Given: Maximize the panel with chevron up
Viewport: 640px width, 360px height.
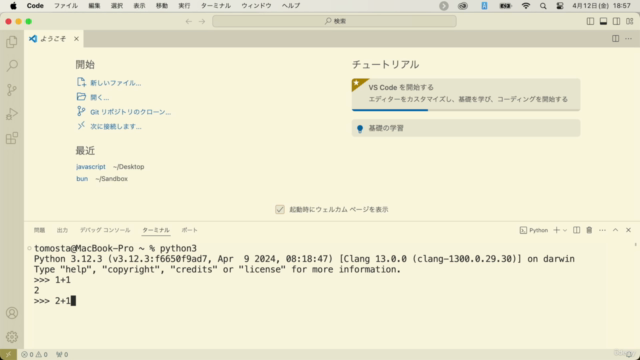Looking at the screenshot, I should point(616,230).
